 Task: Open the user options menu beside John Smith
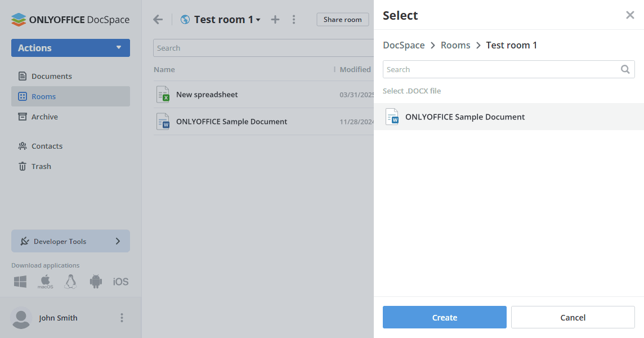click(x=122, y=318)
